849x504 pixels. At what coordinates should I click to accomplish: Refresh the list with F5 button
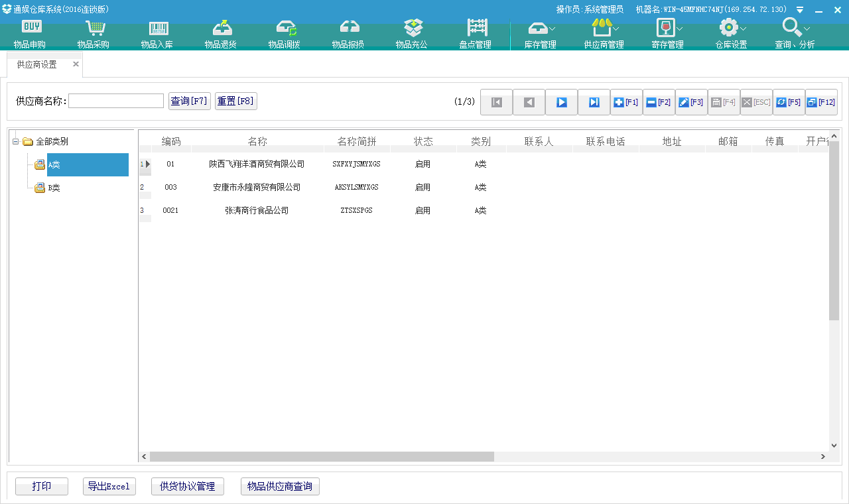pyautogui.click(x=789, y=102)
